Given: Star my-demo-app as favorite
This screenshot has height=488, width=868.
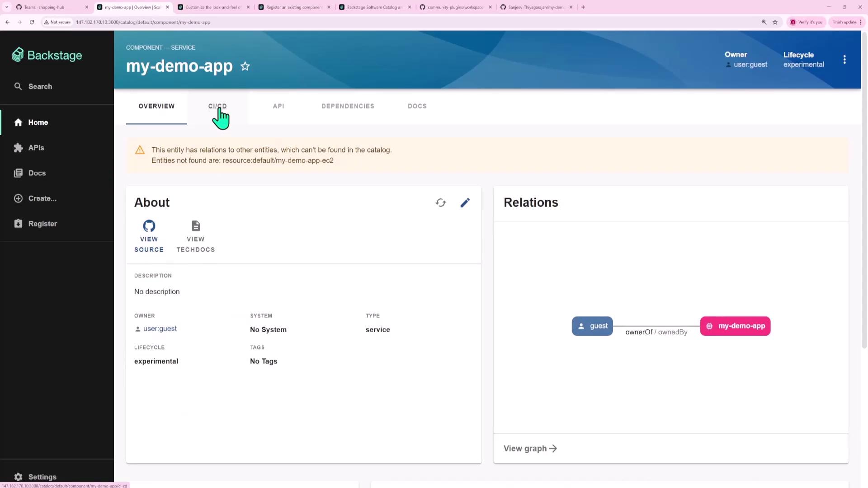Looking at the screenshot, I should [x=245, y=66].
